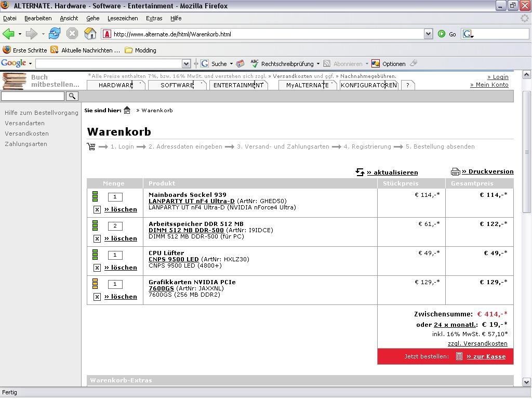Open the Google toolbar search box dropdown
Screen dimensions: 532x399
click(x=187, y=64)
